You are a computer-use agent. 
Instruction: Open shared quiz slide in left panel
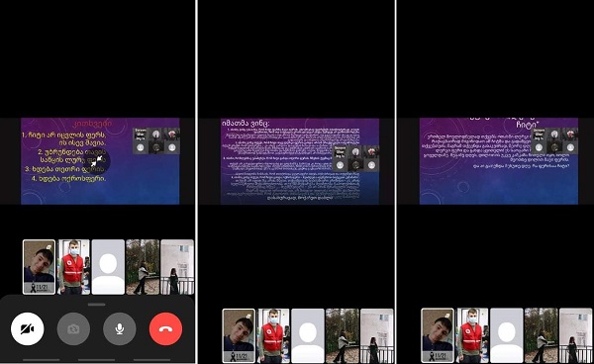100,161
